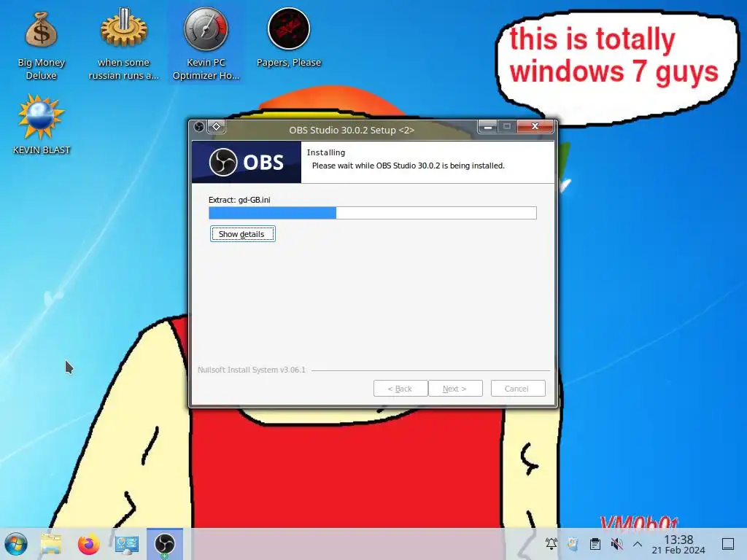Click the disabled Back button
The image size is (747, 560).
400,389
